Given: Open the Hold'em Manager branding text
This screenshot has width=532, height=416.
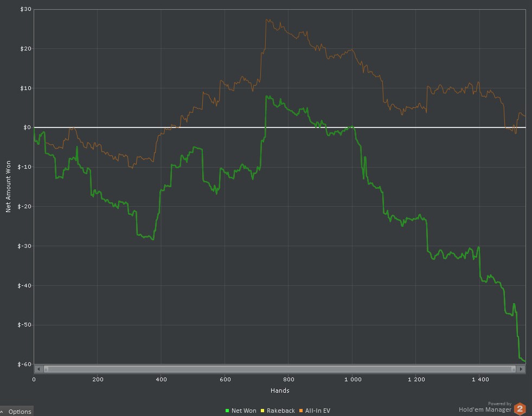Looking at the screenshot, I should pyautogui.click(x=485, y=409).
